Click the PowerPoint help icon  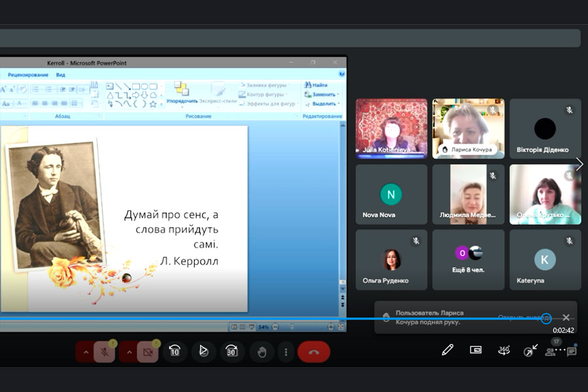[x=342, y=74]
